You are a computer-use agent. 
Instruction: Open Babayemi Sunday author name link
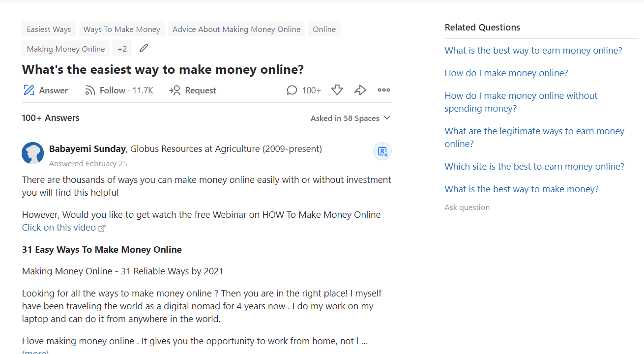[88, 148]
